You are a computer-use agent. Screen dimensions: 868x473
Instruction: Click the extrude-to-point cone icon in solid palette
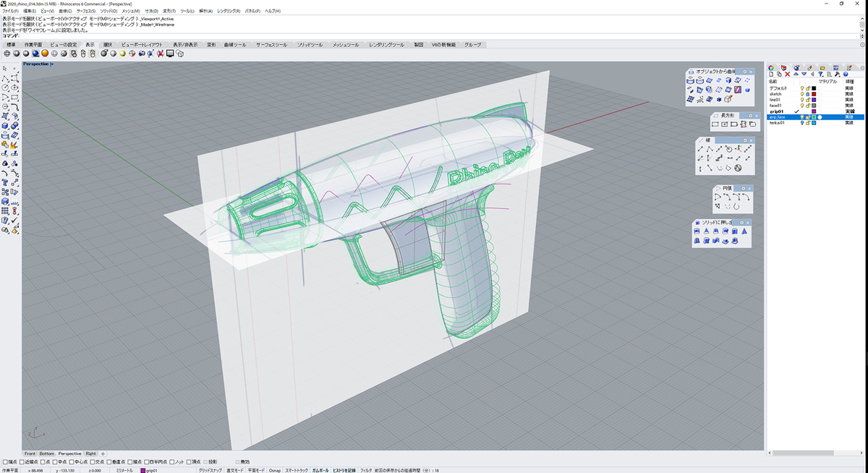click(706, 231)
